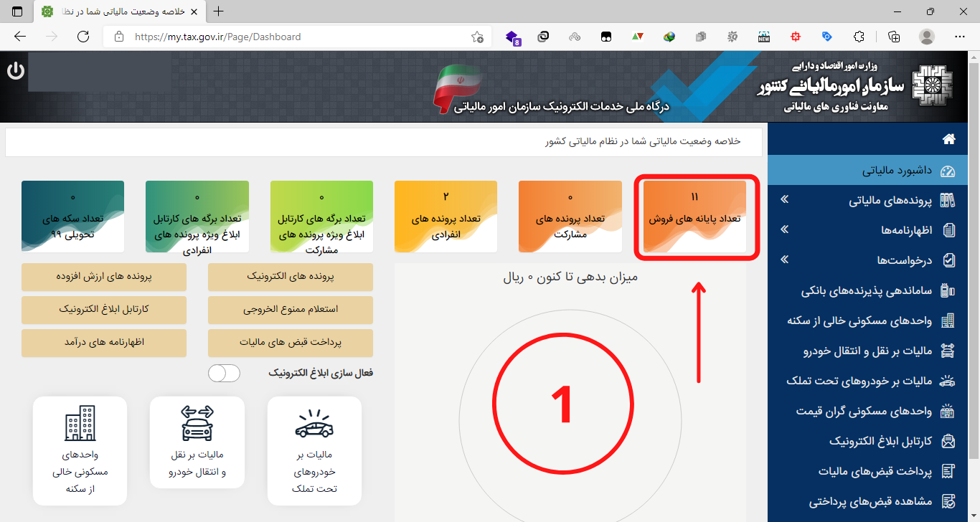
Task: Open the tab actions menu icon
Action: (x=17, y=11)
